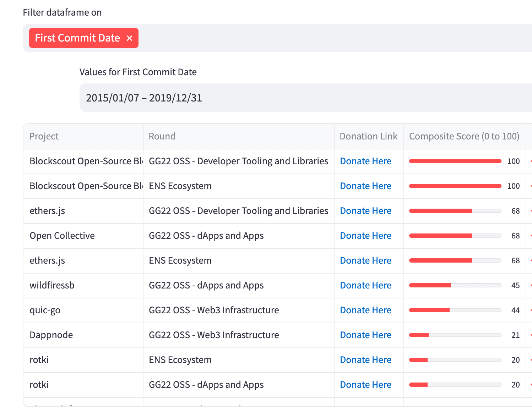Click Donate Here for ethers.js Developer Tooling row
Image resolution: width=532 pixels, height=418 pixels.
click(365, 211)
